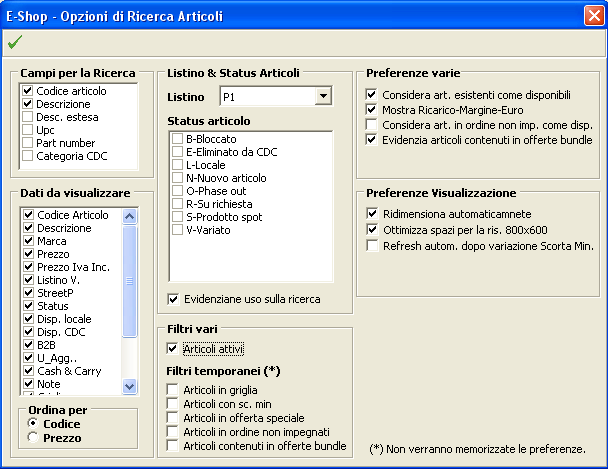The image size is (608, 469).
Task: Open the Listino dropdown arrow
Action: (323, 96)
